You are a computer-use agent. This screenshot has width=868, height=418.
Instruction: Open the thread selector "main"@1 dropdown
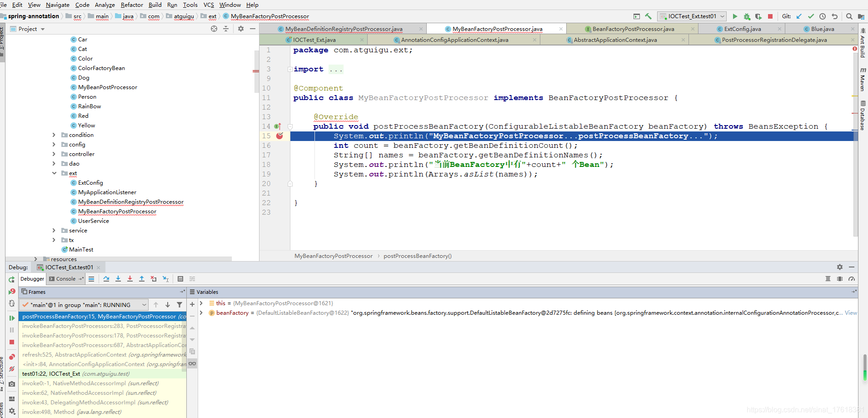click(x=84, y=305)
